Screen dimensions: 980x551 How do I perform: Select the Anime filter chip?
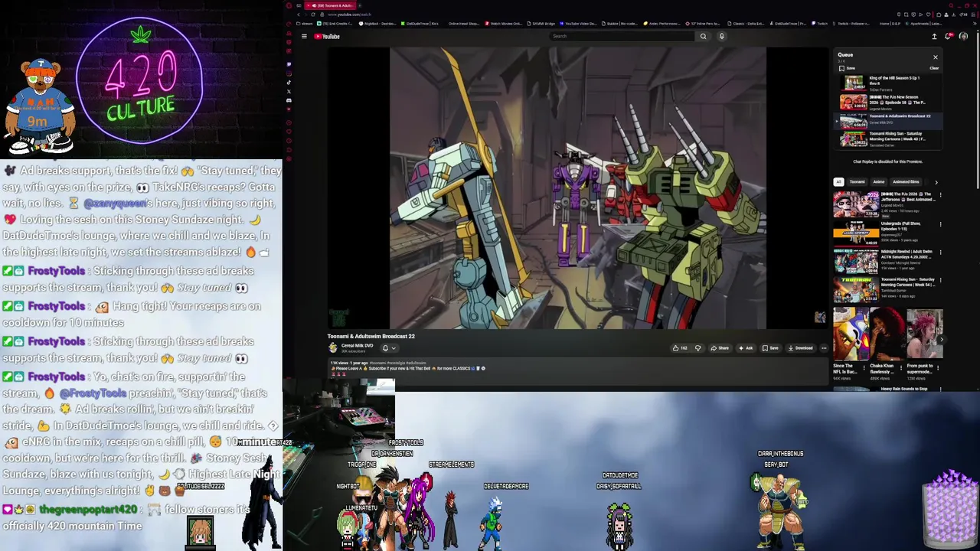click(879, 182)
